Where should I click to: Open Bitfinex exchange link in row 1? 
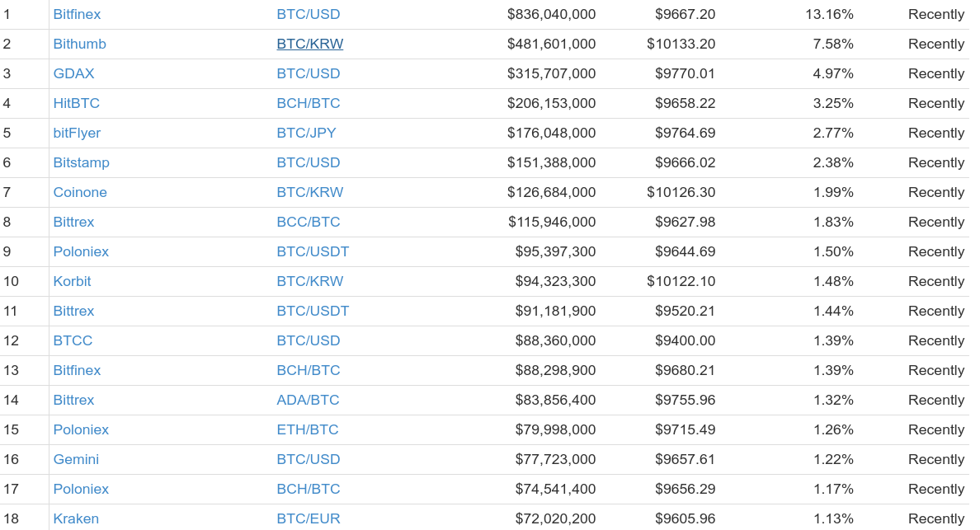[x=77, y=14]
